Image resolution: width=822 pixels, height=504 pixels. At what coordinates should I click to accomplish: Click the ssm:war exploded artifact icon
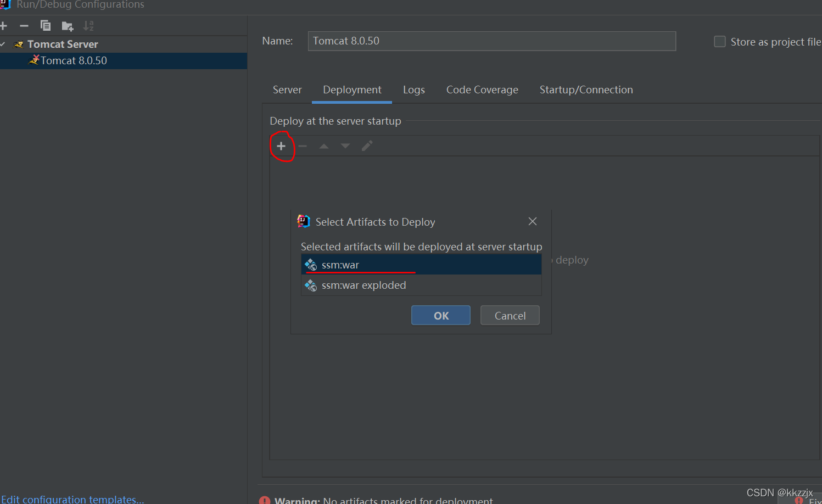pos(311,285)
